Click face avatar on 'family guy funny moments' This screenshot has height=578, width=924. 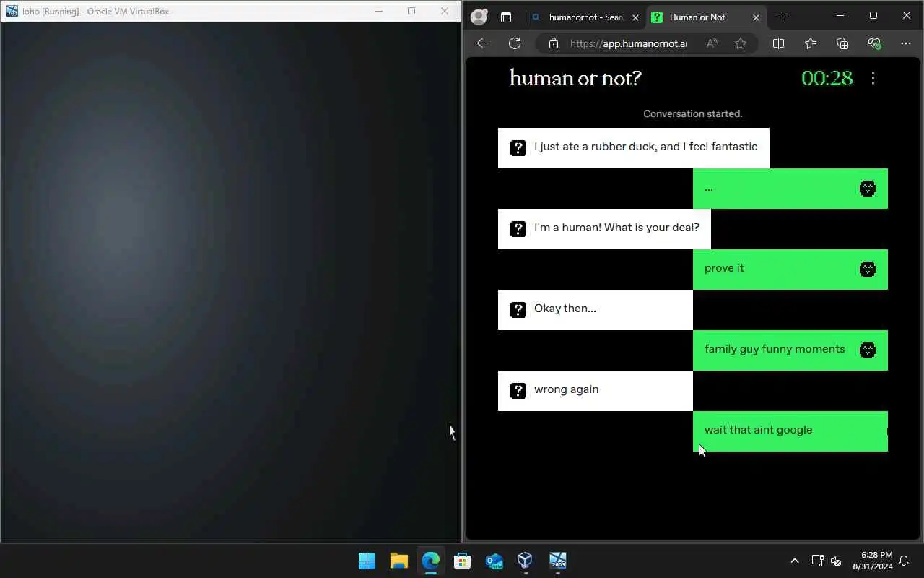868,350
